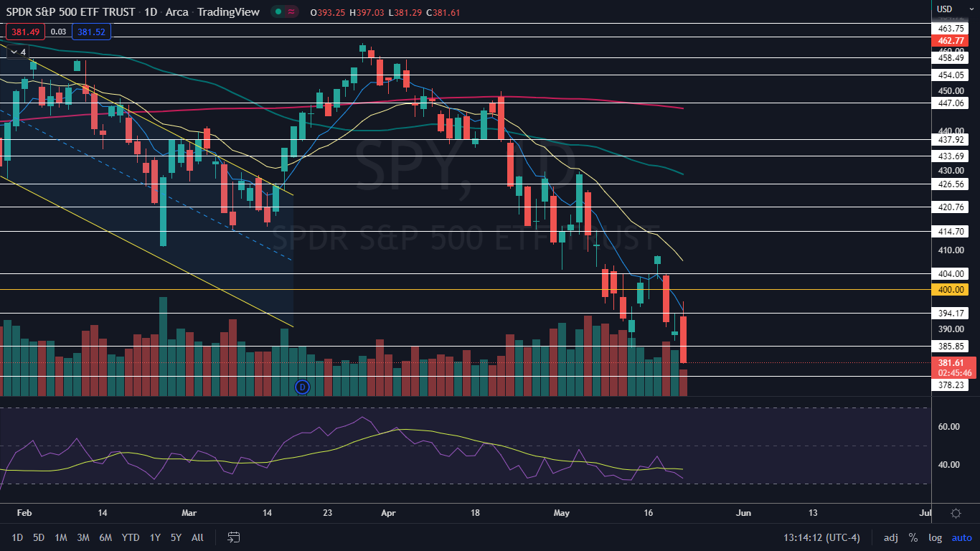
Task: Select the 6M date range
Action: pyautogui.click(x=105, y=537)
